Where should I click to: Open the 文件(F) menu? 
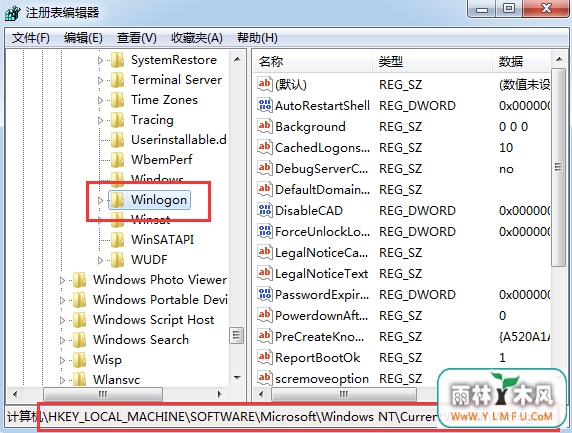tap(31, 38)
